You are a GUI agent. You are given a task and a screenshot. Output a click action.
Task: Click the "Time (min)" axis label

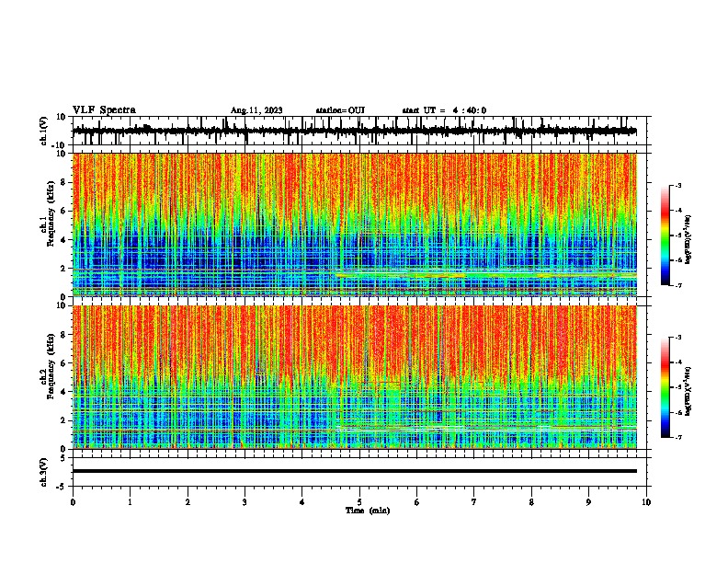368,511
